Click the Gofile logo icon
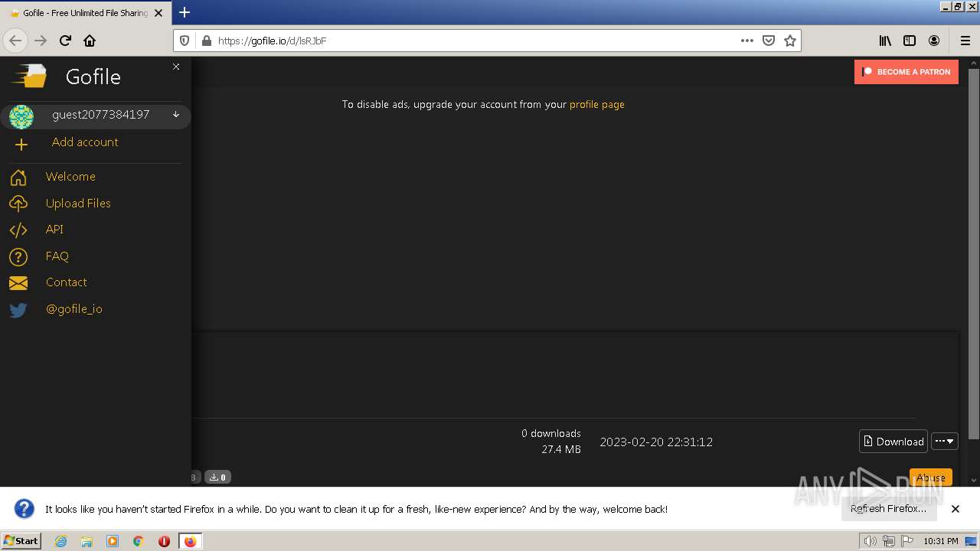 [x=28, y=77]
